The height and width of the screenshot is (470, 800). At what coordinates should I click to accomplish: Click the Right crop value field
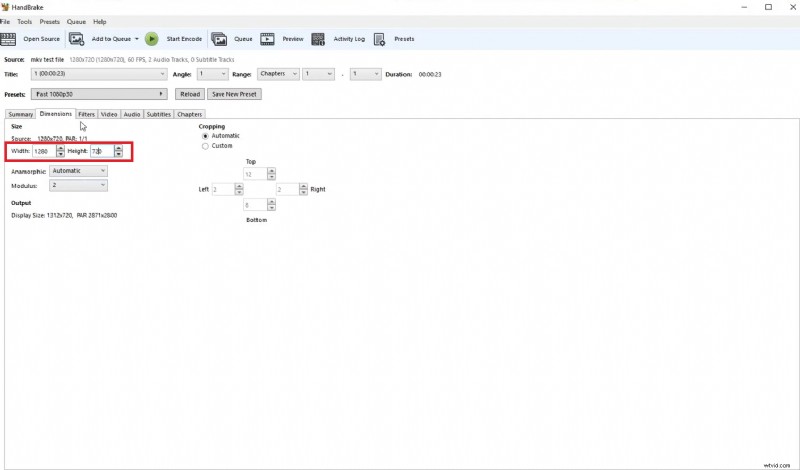tap(287, 189)
